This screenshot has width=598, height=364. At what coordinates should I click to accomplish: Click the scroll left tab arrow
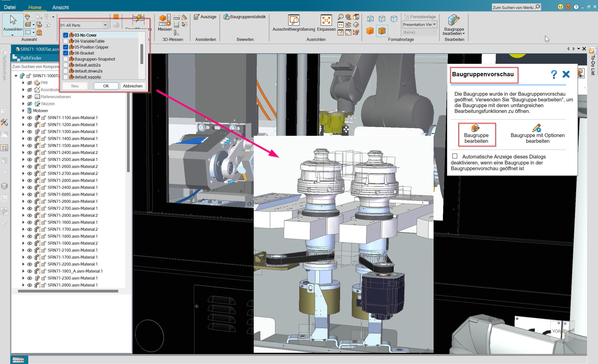point(568,49)
